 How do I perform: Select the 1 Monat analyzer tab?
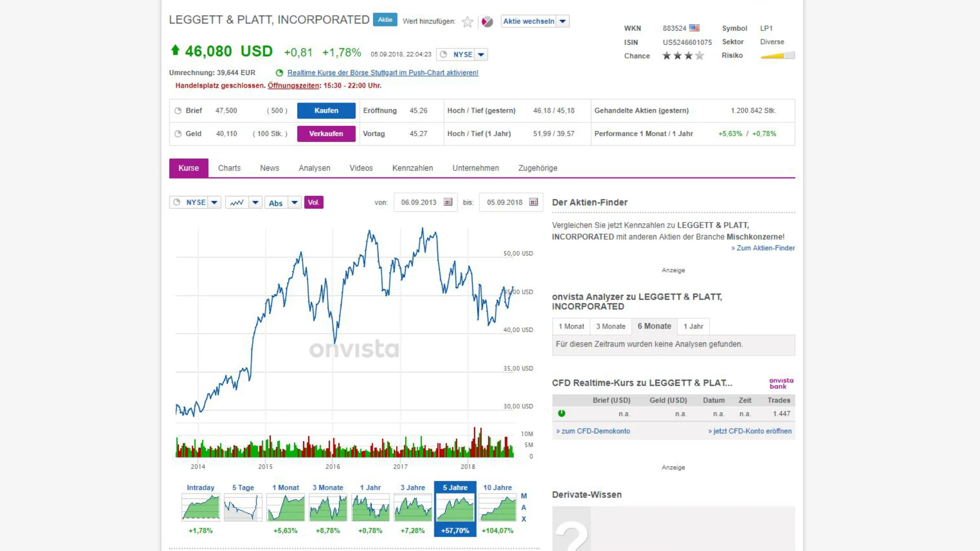(x=571, y=327)
